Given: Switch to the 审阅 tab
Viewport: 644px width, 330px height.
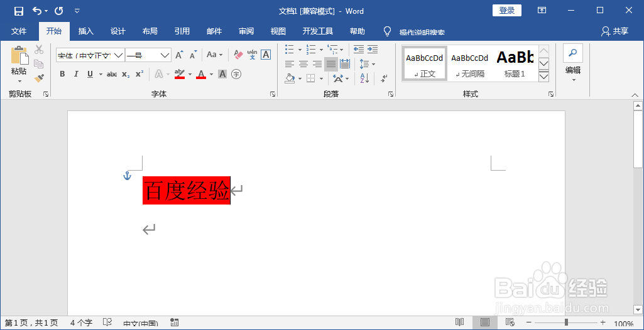Looking at the screenshot, I should click(x=246, y=31).
